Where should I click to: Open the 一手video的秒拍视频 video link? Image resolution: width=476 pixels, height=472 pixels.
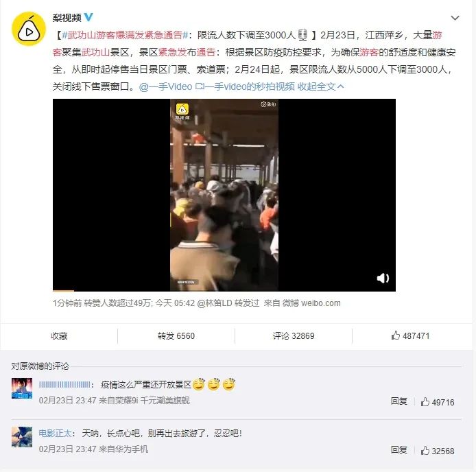click(x=246, y=86)
